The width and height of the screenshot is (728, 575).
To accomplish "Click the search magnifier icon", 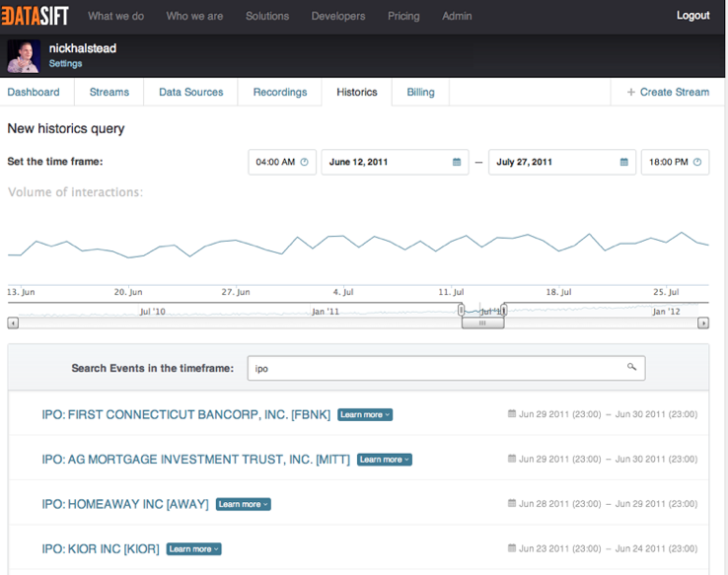I will (x=631, y=368).
